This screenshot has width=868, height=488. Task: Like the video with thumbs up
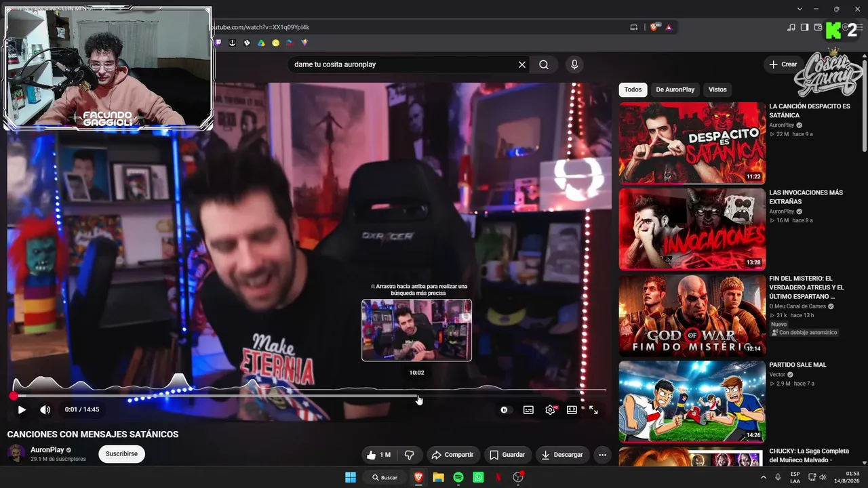pyautogui.click(x=378, y=455)
